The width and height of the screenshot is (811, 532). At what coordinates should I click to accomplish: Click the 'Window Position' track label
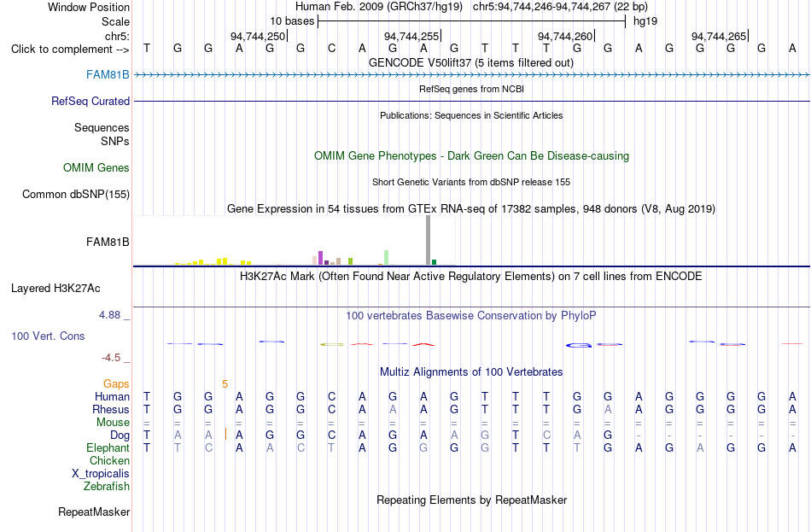[x=89, y=7]
